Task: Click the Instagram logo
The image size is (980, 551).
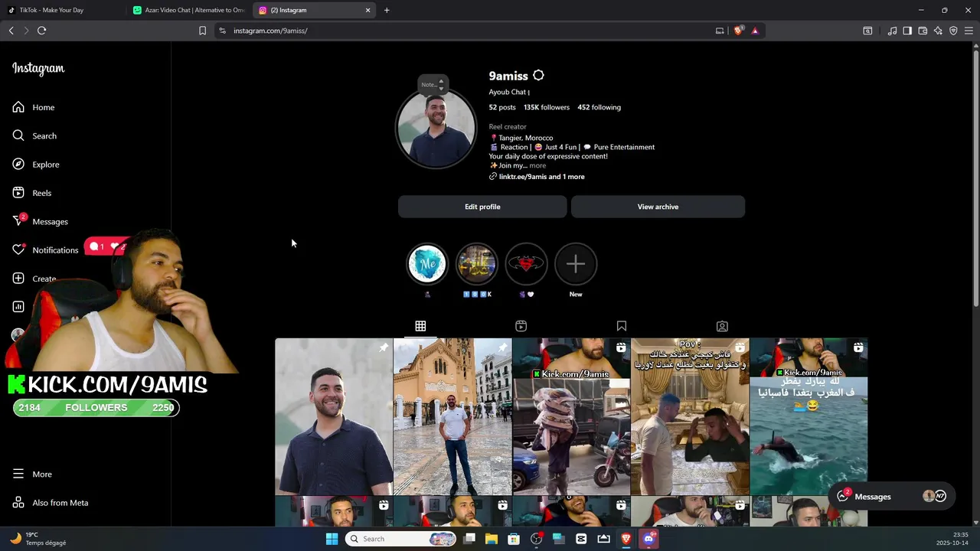Action: [x=38, y=68]
